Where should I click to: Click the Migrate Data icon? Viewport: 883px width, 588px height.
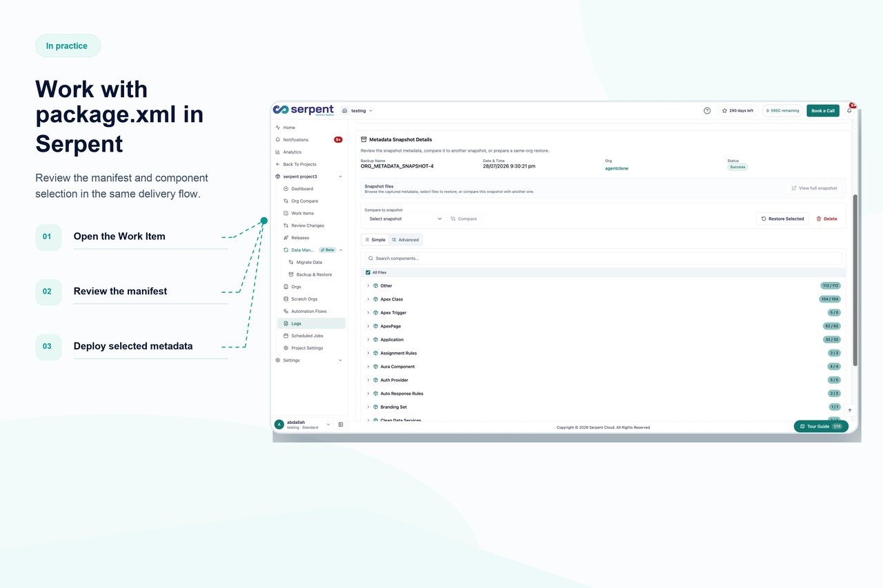[x=291, y=262]
